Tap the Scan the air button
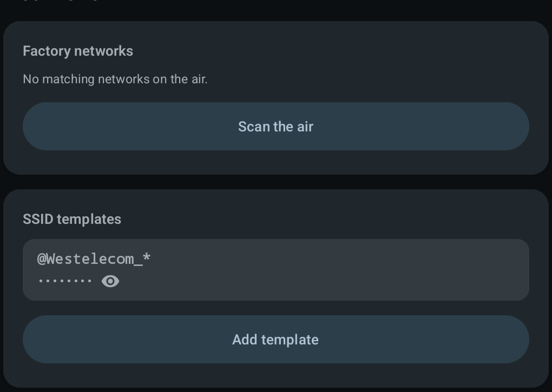The height and width of the screenshot is (392, 552). pos(275,126)
